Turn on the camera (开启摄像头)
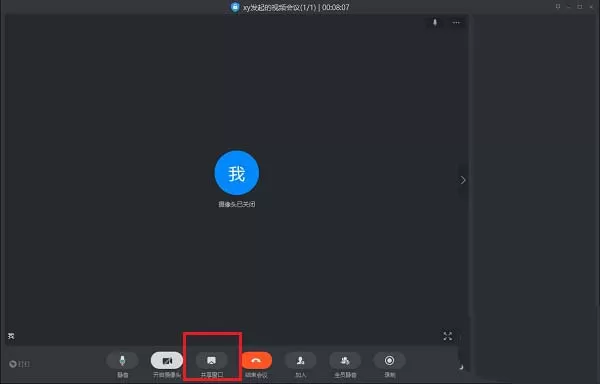The width and height of the screenshot is (600, 384). click(167, 361)
